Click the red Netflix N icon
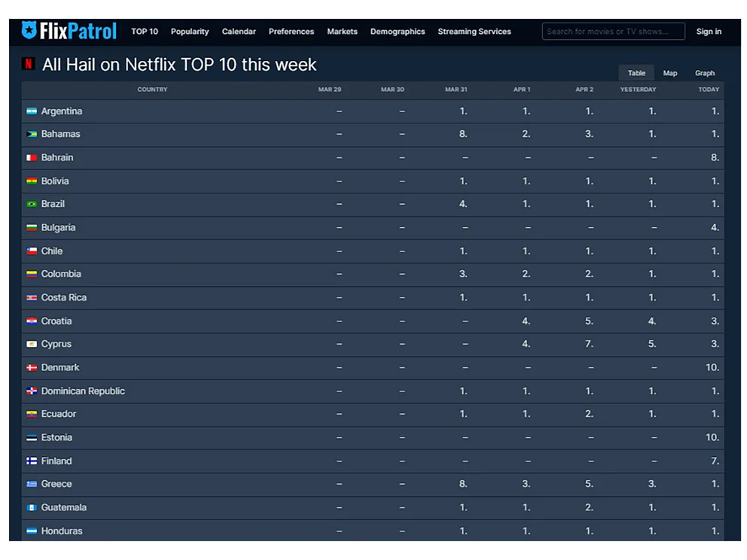Image resolution: width=747 pixels, height=560 pixels. tap(28, 64)
